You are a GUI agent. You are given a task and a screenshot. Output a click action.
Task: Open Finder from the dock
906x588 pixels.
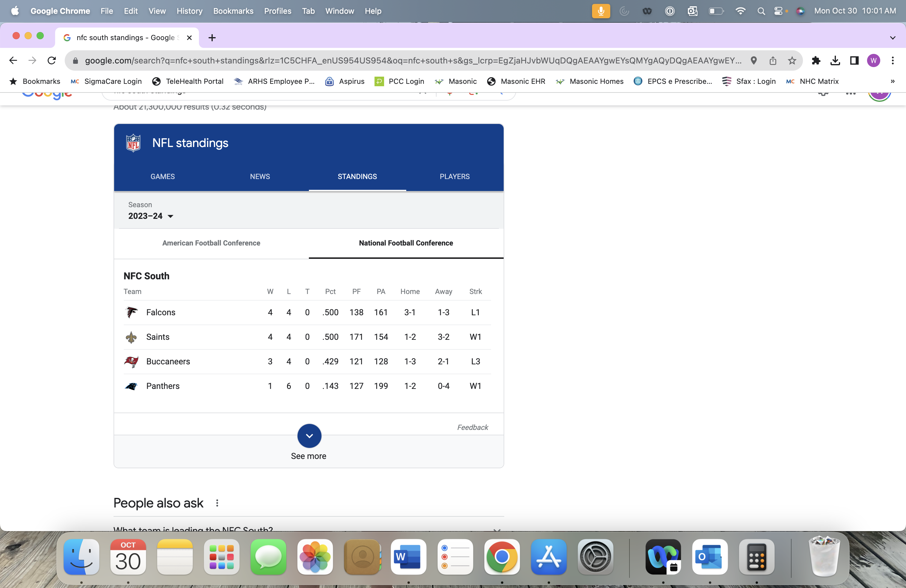tap(81, 557)
